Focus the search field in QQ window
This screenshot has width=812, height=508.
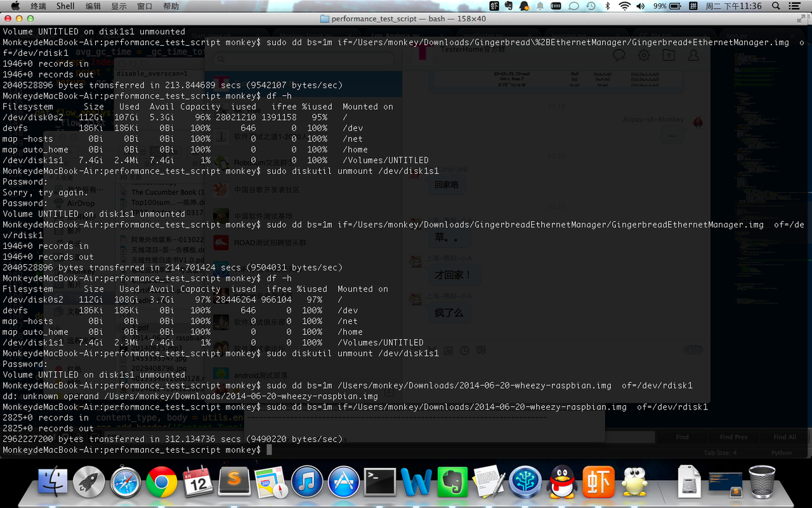(x=303, y=59)
